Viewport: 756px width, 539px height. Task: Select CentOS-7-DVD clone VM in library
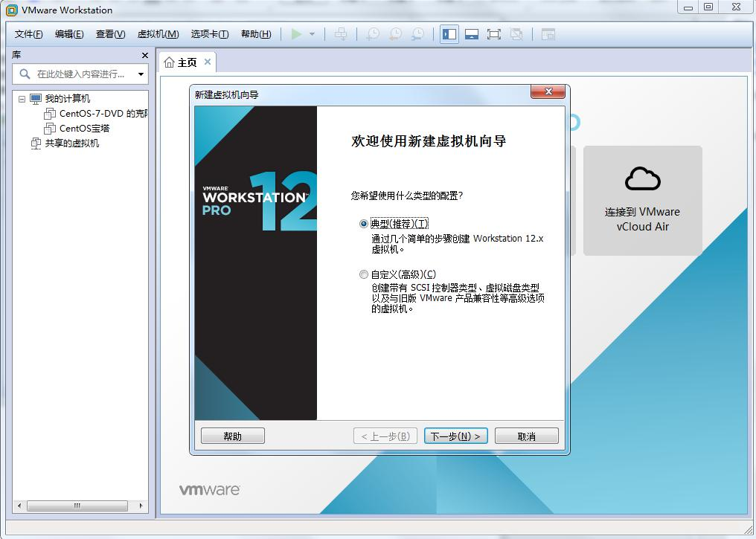(103, 114)
